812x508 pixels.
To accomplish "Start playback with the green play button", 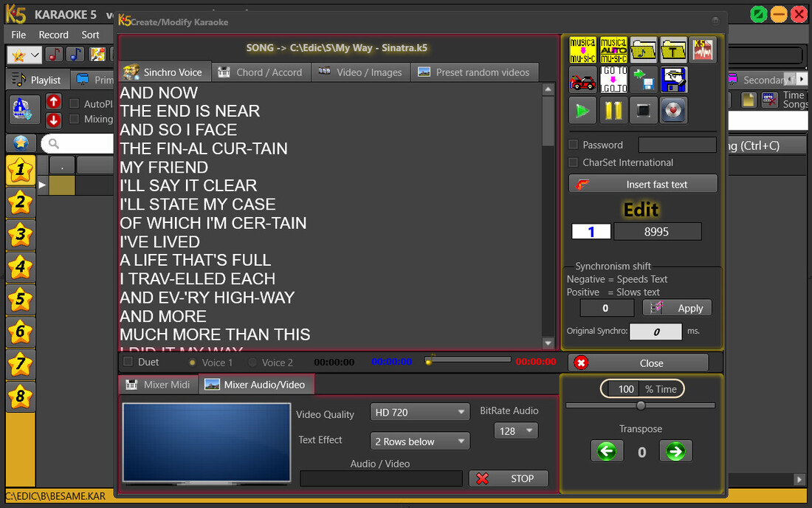I will [x=582, y=110].
